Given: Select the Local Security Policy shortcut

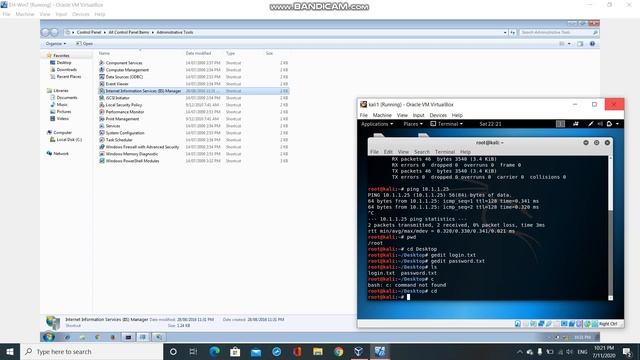Looking at the screenshot, I should tap(124, 105).
